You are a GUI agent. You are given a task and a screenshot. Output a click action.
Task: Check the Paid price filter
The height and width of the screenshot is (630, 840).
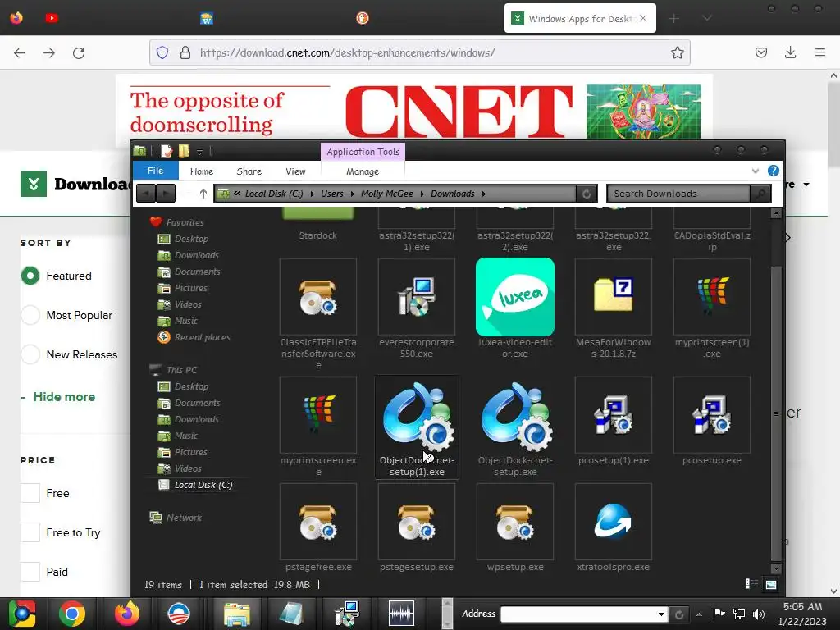click(x=30, y=572)
